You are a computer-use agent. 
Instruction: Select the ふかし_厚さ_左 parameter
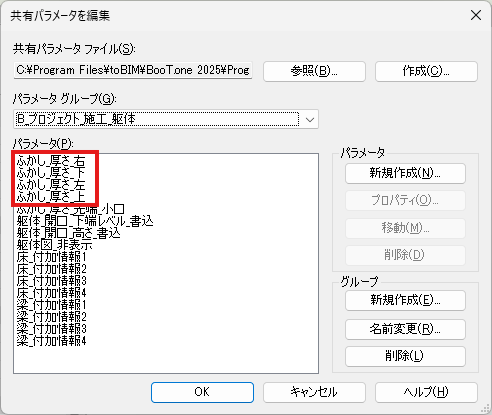tap(51, 185)
